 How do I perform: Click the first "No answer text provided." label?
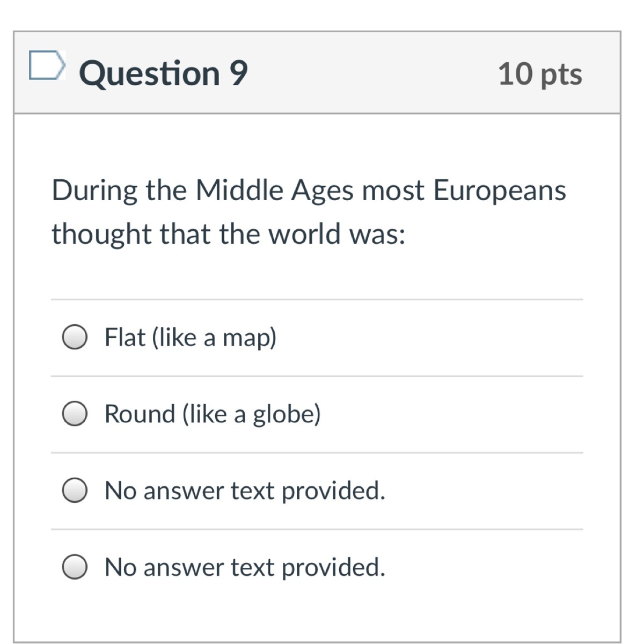(x=245, y=491)
